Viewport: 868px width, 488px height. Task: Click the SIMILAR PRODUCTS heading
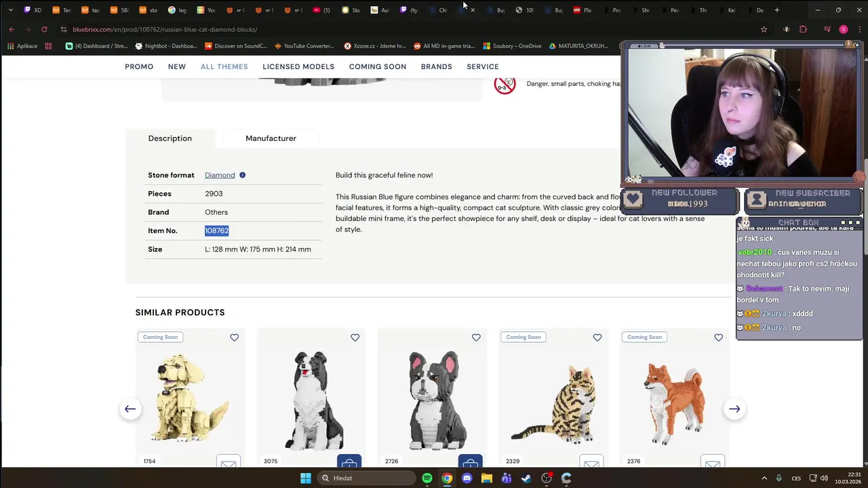[180, 312]
